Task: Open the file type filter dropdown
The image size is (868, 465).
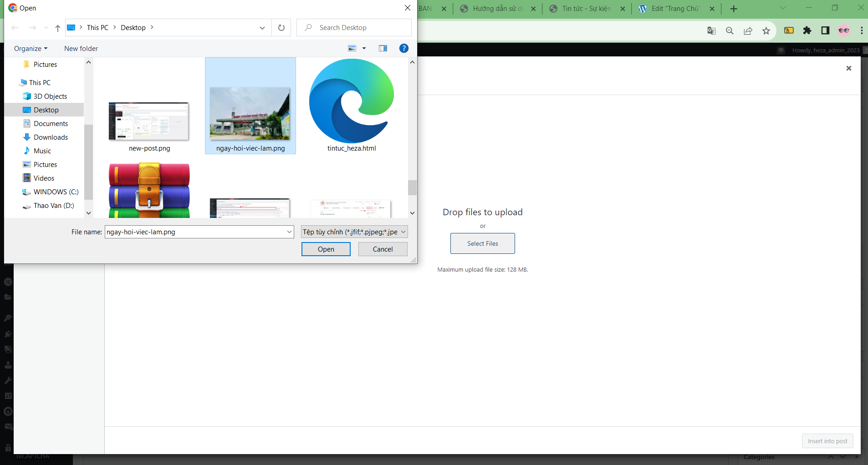Action: 354,232
